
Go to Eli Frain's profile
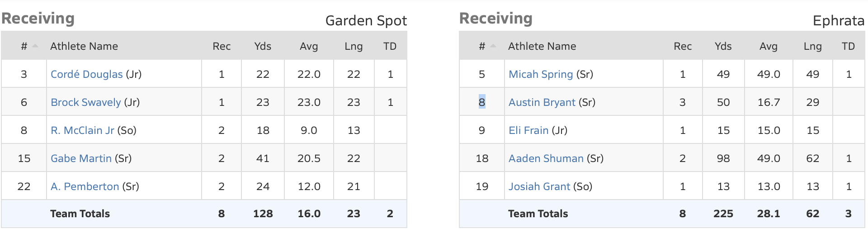[x=528, y=130]
